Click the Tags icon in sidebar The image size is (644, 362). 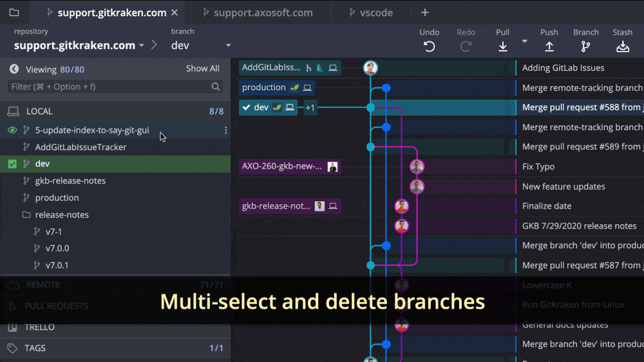click(12, 348)
